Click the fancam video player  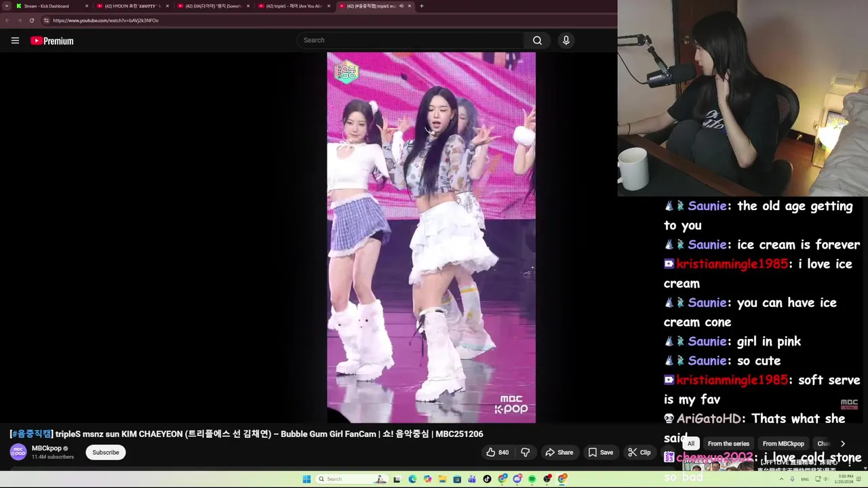(x=431, y=238)
